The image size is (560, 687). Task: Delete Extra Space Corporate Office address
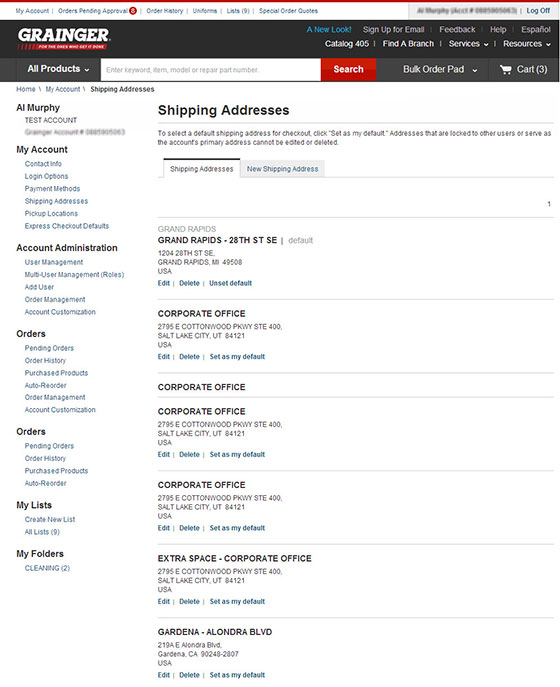tap(189, 602)
